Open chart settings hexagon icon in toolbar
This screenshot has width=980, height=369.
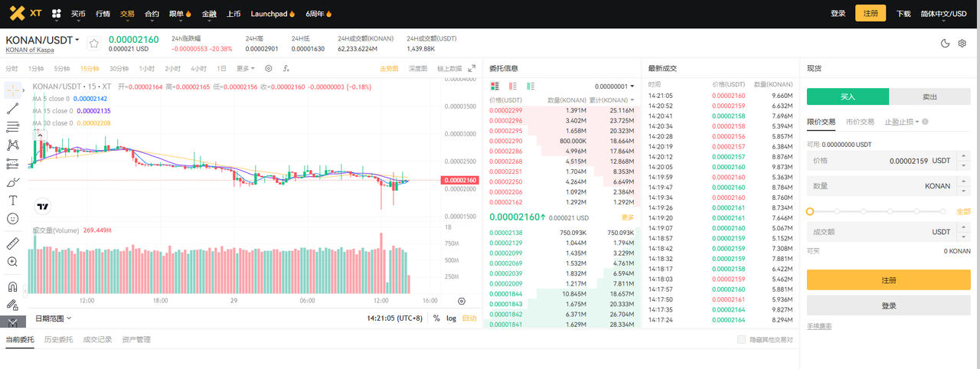coord(269,68)
